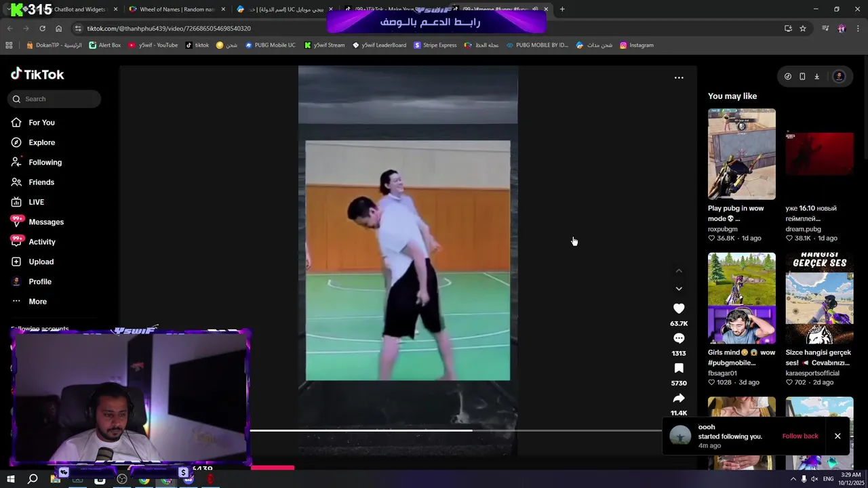
Task: Open the PUBG Mobile UC bookmark
Action: tap(270, 45)
